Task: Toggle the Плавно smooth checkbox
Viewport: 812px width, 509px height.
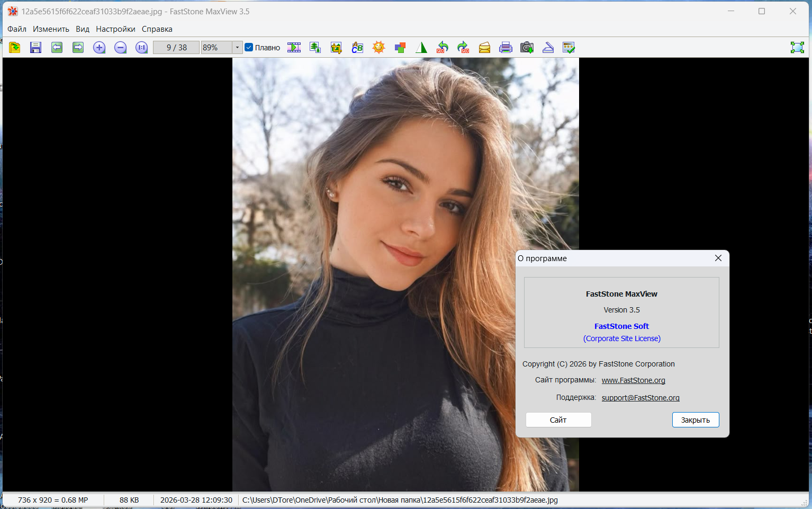Action: pyautogui.click(x=249, y=48)
